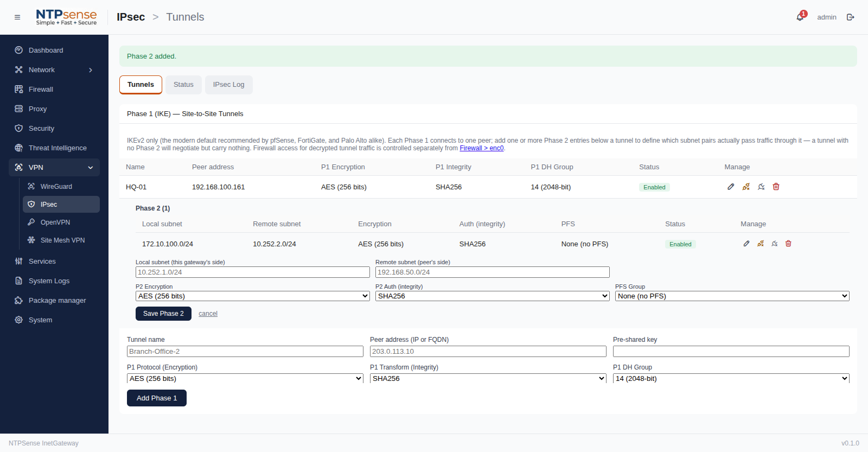Switch to the Status tab
868x452 pixels.
pyautogui.click(x=183, y=85)
